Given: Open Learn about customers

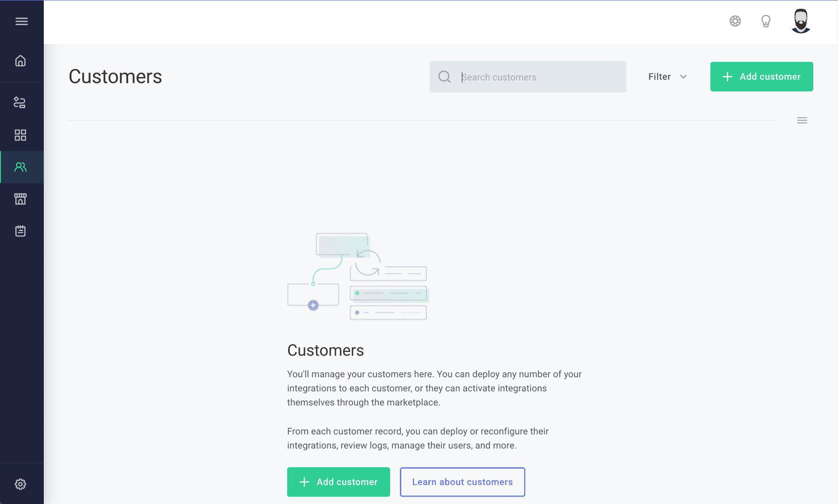Looking at the screenshot, I should coord(462,482).
